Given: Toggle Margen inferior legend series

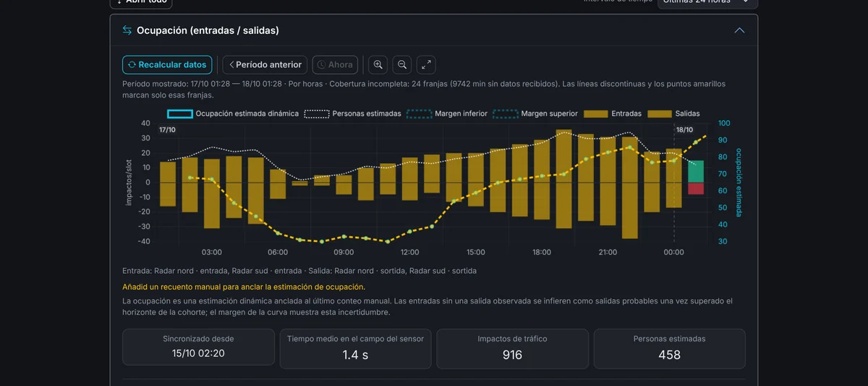Looking at the screenshot, I should (x=446, y=114).
